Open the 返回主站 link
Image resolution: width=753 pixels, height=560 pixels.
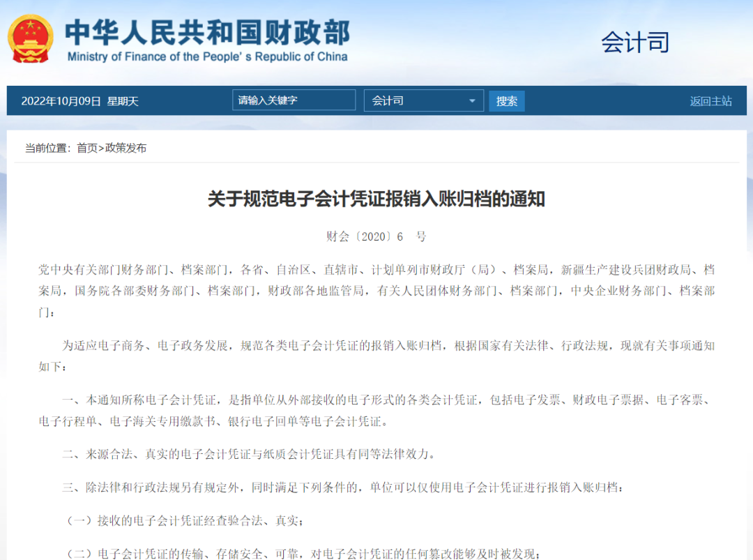click(x=710, y=101)
